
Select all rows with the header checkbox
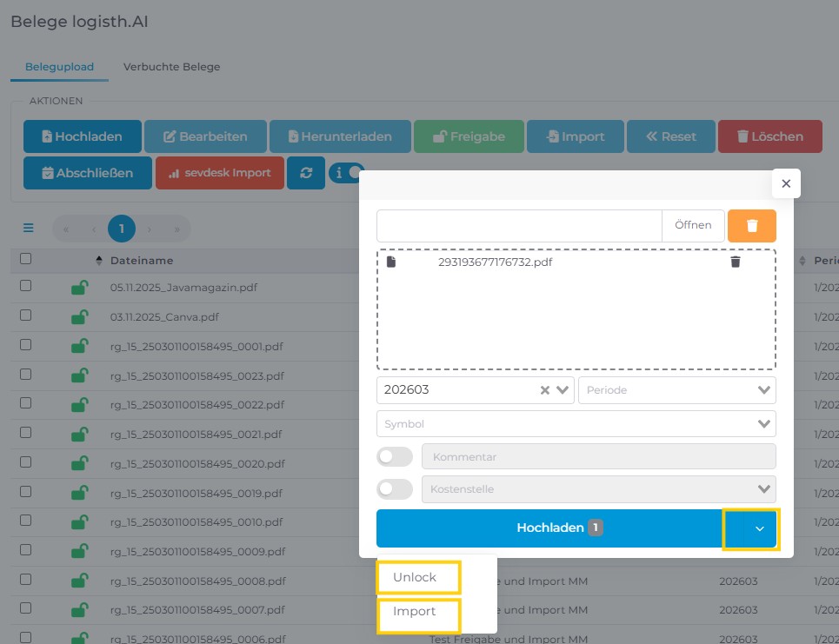[26, 259]
